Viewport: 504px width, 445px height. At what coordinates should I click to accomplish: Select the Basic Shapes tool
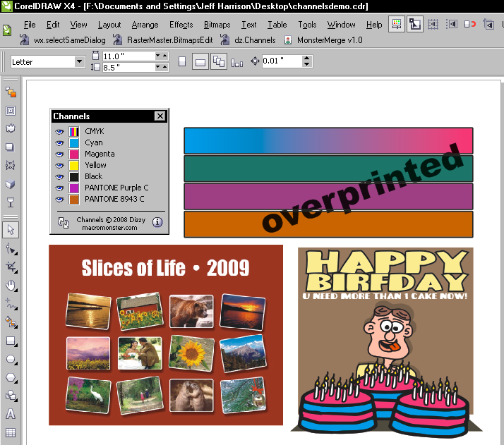[x=11, y=395]
